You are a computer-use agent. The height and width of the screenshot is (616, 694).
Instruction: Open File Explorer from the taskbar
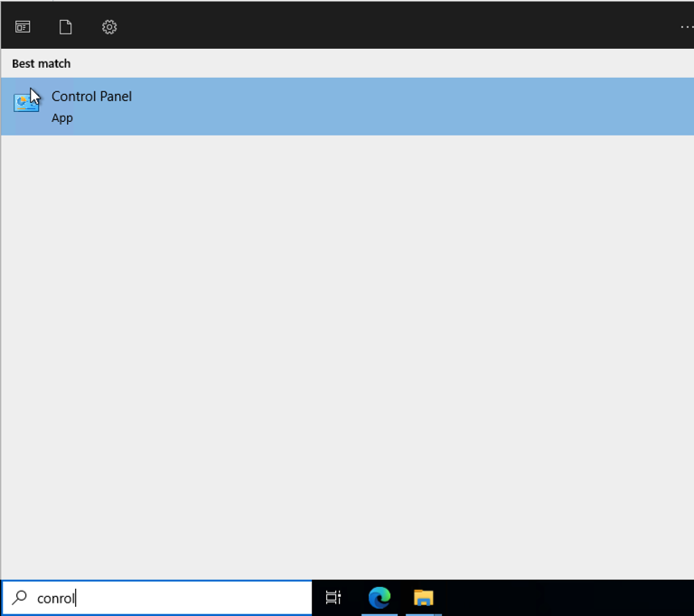pos(424,597)
